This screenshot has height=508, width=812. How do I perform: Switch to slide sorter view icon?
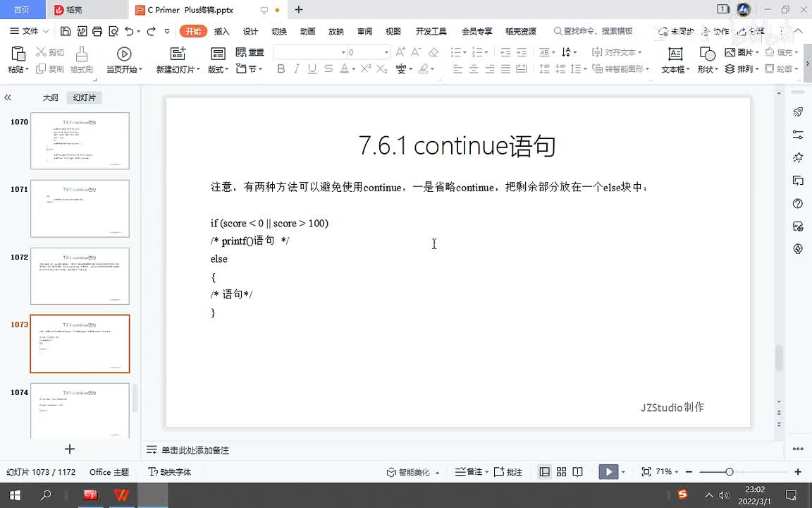(561, 472)
